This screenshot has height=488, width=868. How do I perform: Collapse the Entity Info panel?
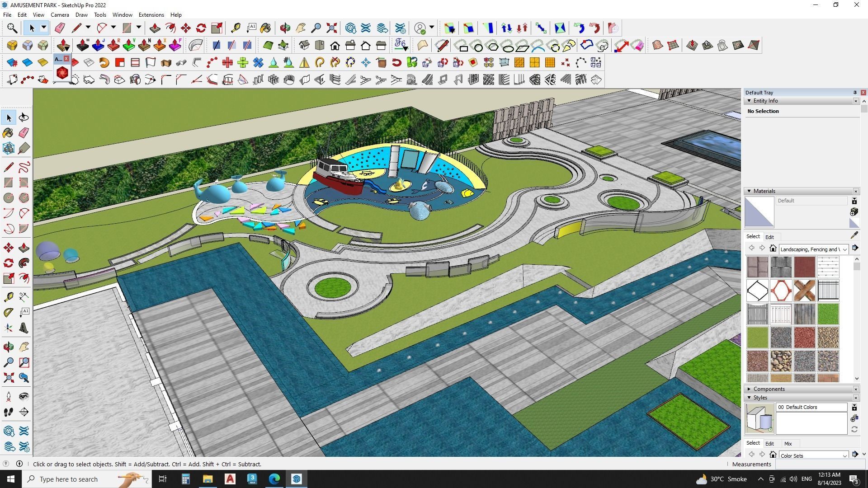tap(749, 101)
